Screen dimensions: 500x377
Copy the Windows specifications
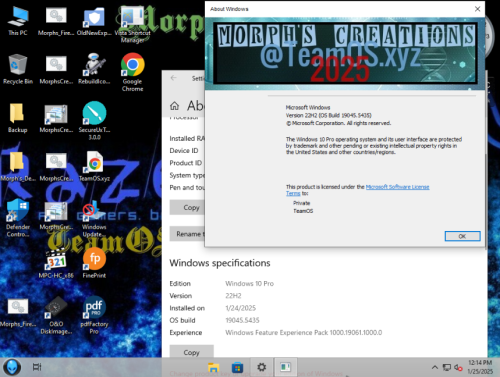[191, 352]
